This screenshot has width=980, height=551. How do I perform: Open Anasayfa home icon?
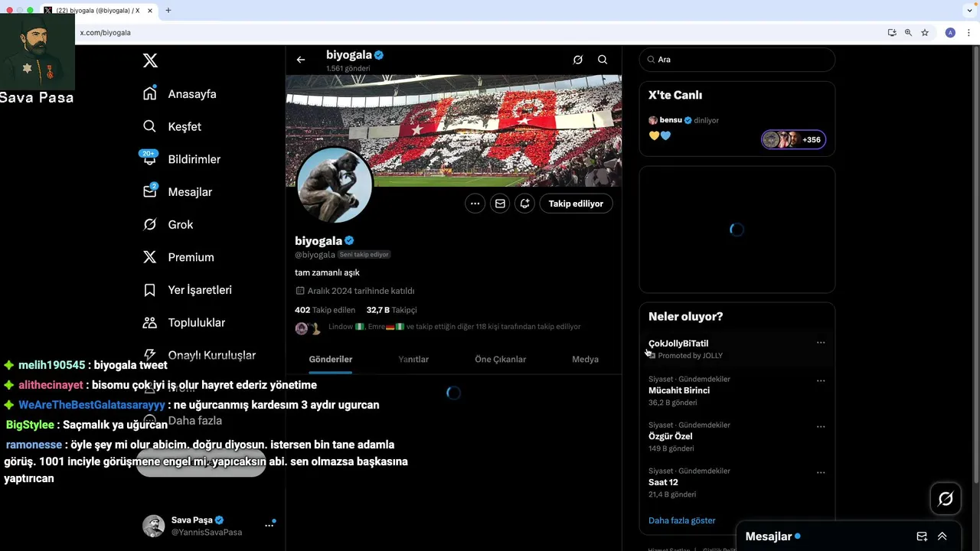pos(150,93)
